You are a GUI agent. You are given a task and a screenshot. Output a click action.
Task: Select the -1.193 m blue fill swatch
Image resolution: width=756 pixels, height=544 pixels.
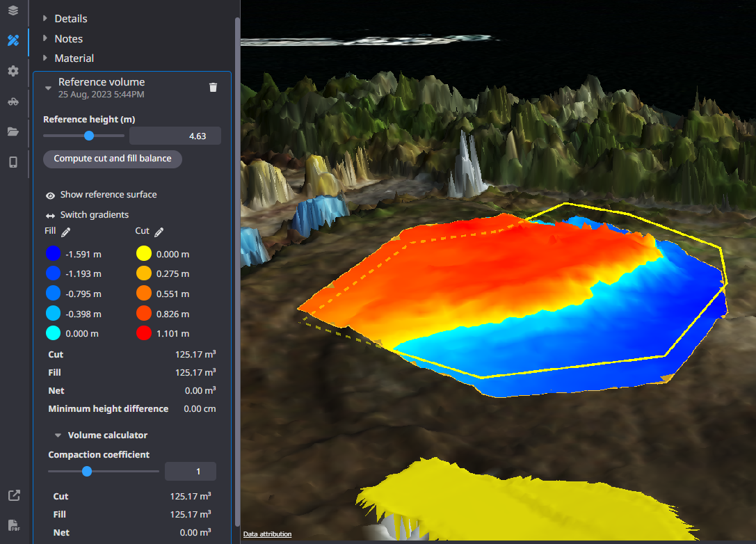tap(53, 273)
